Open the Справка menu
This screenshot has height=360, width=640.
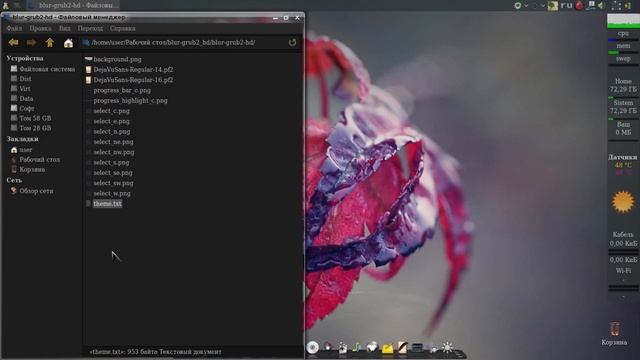(x=122, y=28)
